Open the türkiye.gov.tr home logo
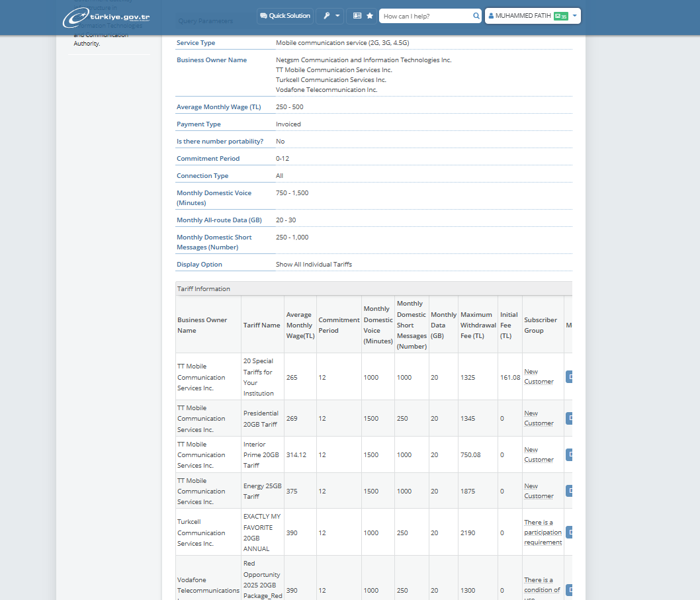 (x=107, y=17)
